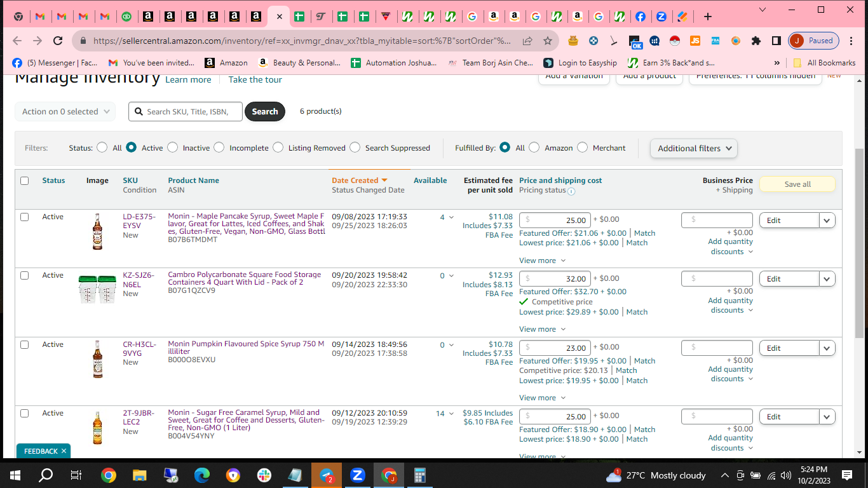The image size is (868, 488).
Task: Open Microsoft Edge from the taskbar
Action: click(x=201, y=475)
